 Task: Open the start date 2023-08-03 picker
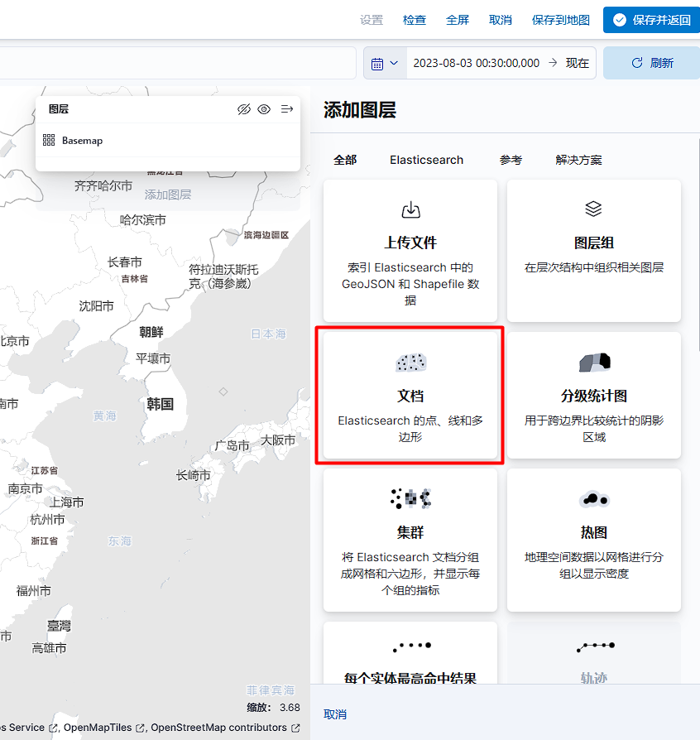[x=476, y=63]
